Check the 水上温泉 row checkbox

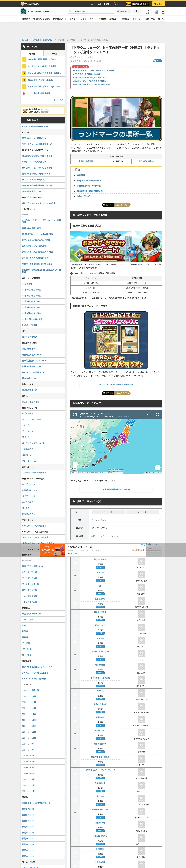click(x=75, y=800)
